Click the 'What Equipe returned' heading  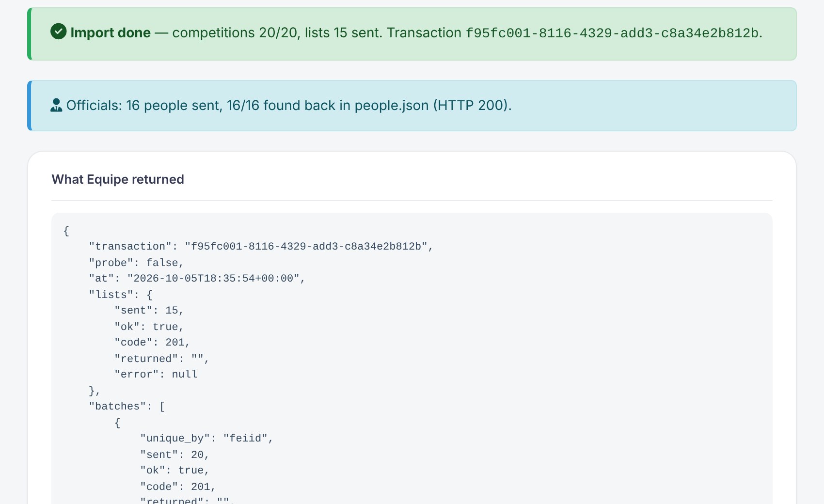(x=118, y=179)
